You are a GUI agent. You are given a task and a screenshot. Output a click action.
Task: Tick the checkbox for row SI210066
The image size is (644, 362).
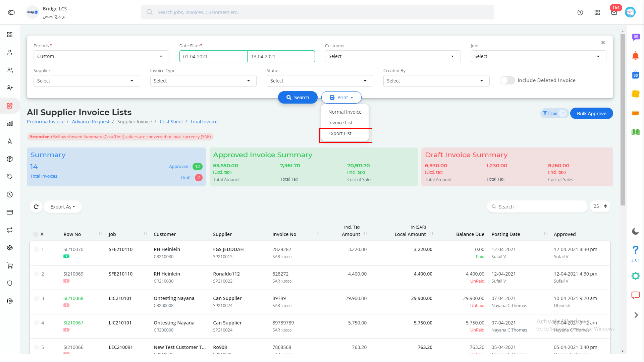pyautogui.click(x=37, y=347)
